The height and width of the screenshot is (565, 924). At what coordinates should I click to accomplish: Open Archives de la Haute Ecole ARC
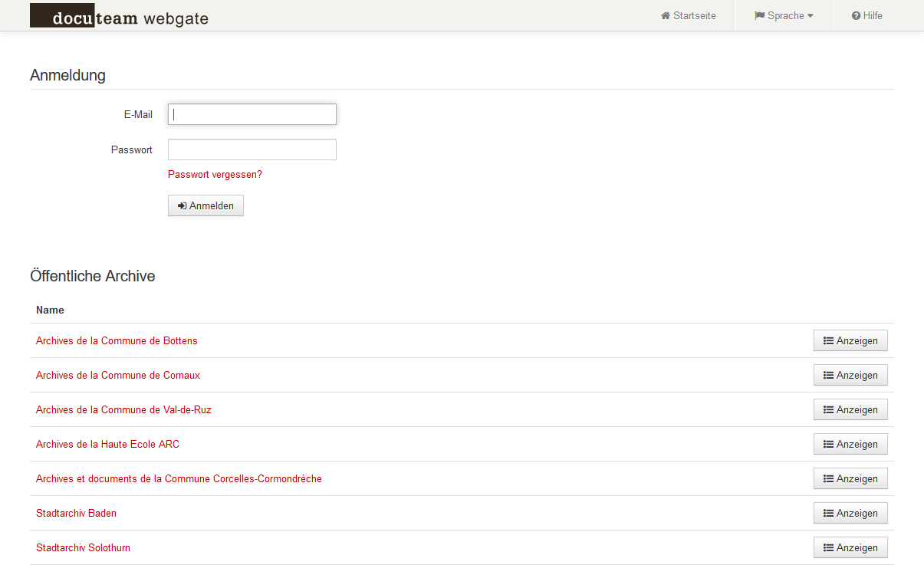point(107,444)
